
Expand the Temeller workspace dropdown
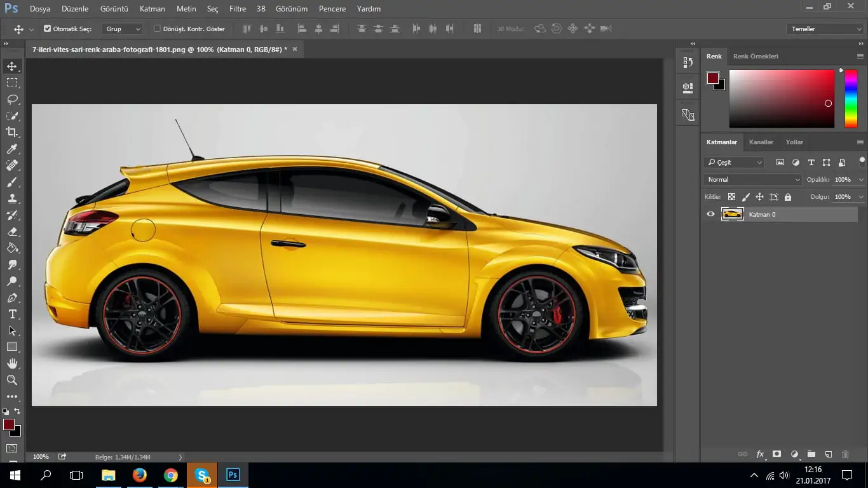click(x=824, y=29)
